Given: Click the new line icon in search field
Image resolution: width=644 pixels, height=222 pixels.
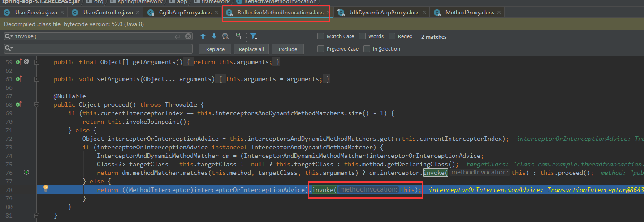Looking at the screenshot, I should [x=177, y=36].
